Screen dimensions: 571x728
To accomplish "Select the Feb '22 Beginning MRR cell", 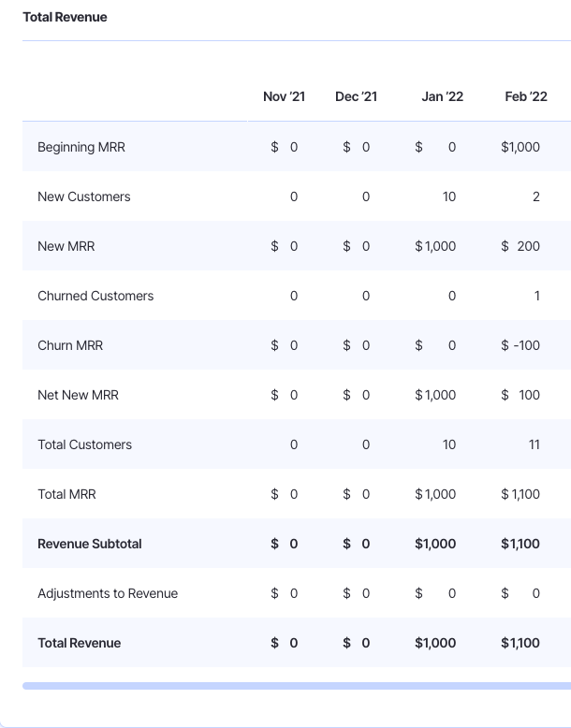I will [x=520, y=147].
